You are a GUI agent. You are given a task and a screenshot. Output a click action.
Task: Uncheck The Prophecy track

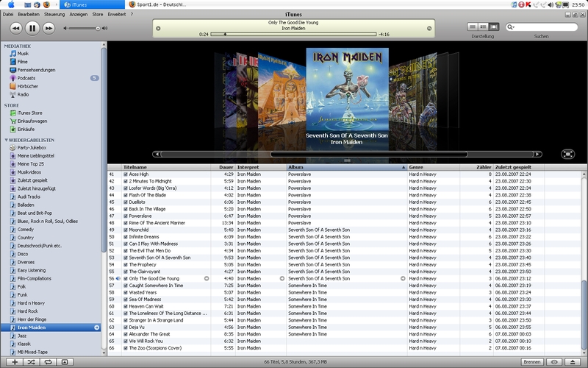pyautogui.click(x=126, y=265)
